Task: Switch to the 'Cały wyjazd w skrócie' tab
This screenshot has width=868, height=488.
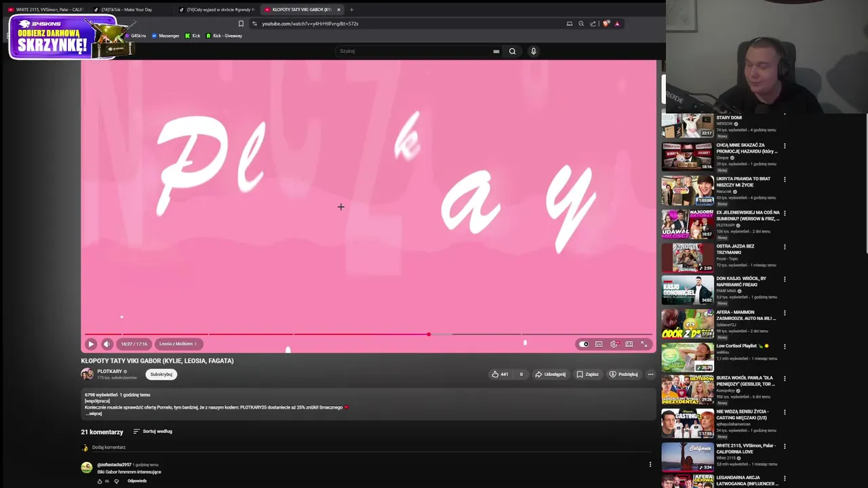Action: [x=216, y=9]
